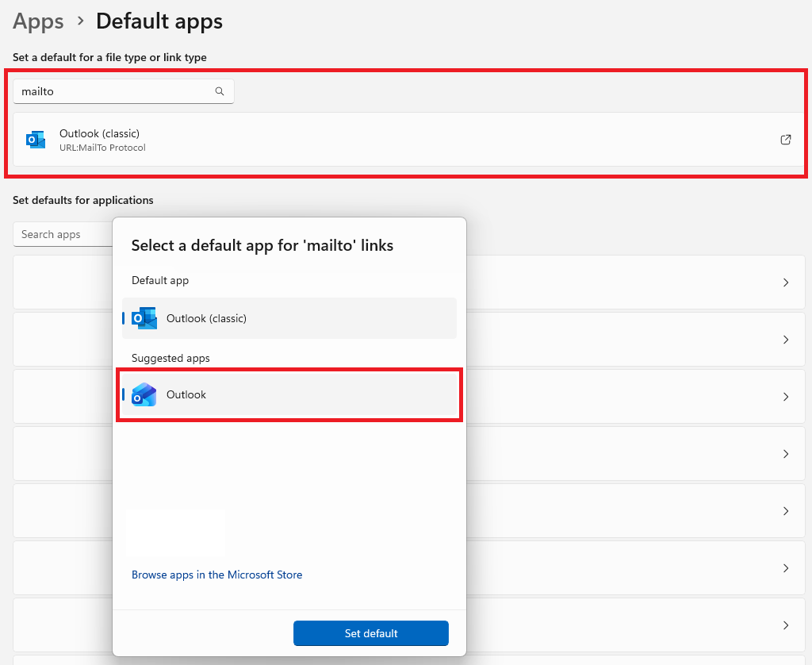Click the Set a default for a file type heading
This screenshot has height=665, width=812.
coord(109,58)
